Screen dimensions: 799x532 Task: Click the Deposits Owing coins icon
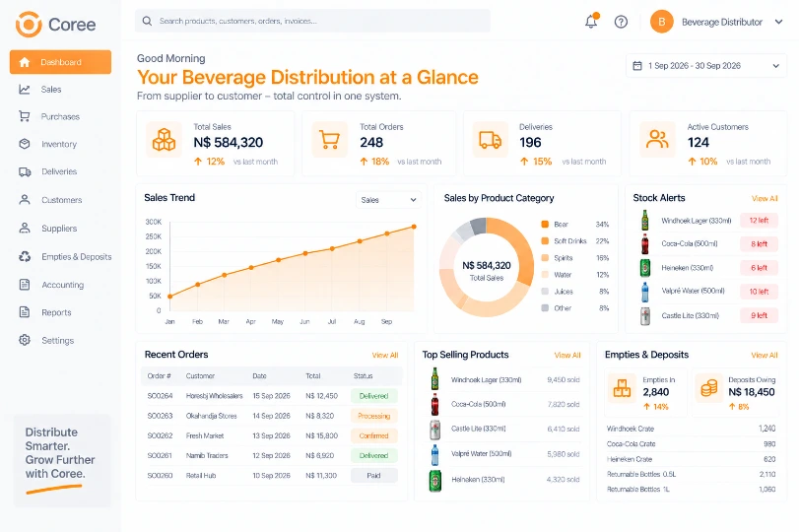[x=708, y=388]
